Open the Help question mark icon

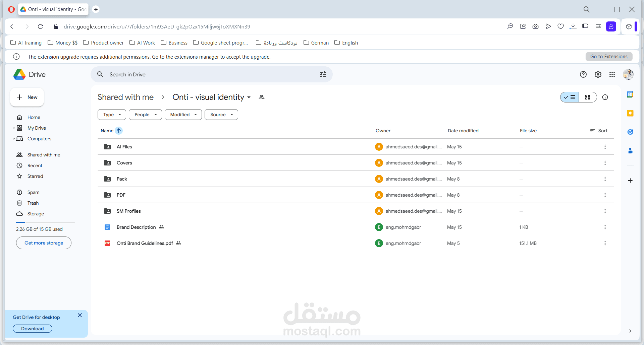583,74
